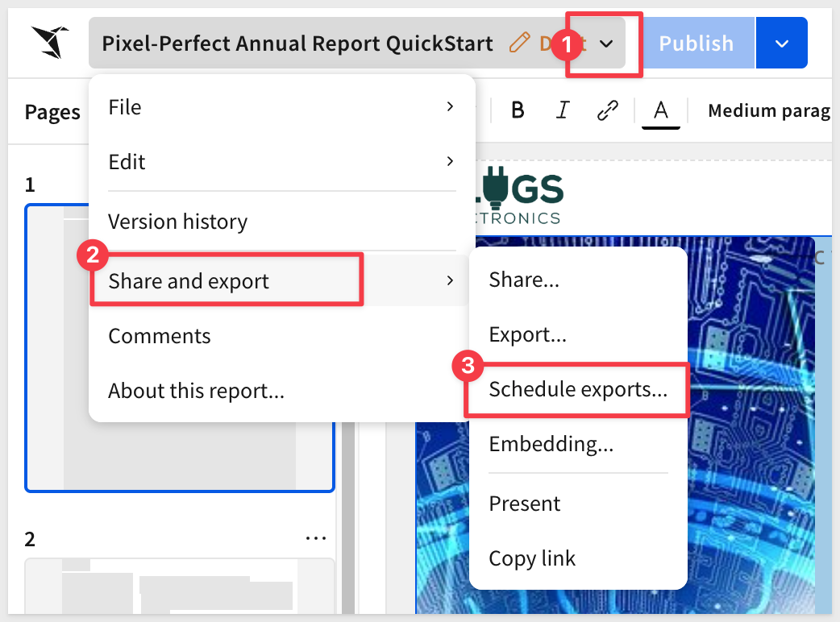Expand the Edit submenu
Image resolution: width=840 pixels, height=622 pixels.
[281, 162]
